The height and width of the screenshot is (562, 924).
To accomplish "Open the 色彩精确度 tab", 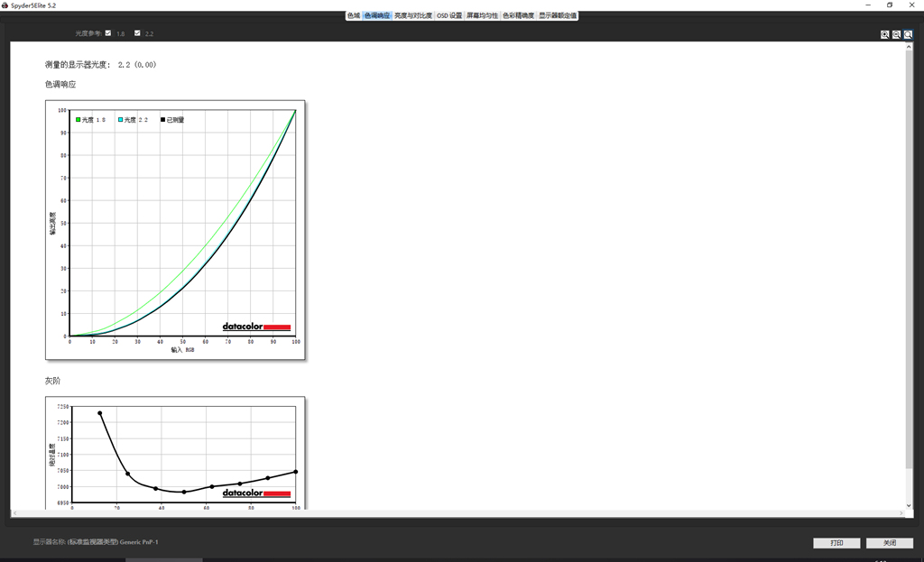I will 518,15.
